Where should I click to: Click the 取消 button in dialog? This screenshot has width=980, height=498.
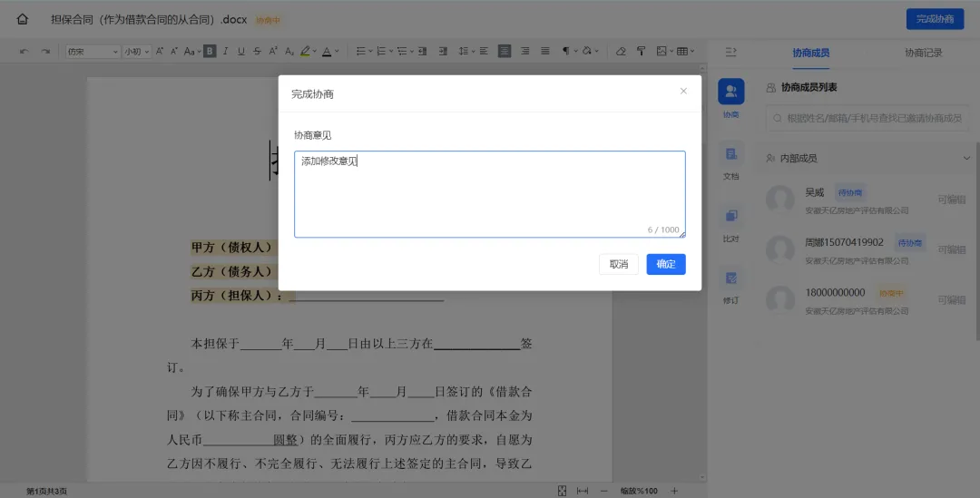coord(618,264)
